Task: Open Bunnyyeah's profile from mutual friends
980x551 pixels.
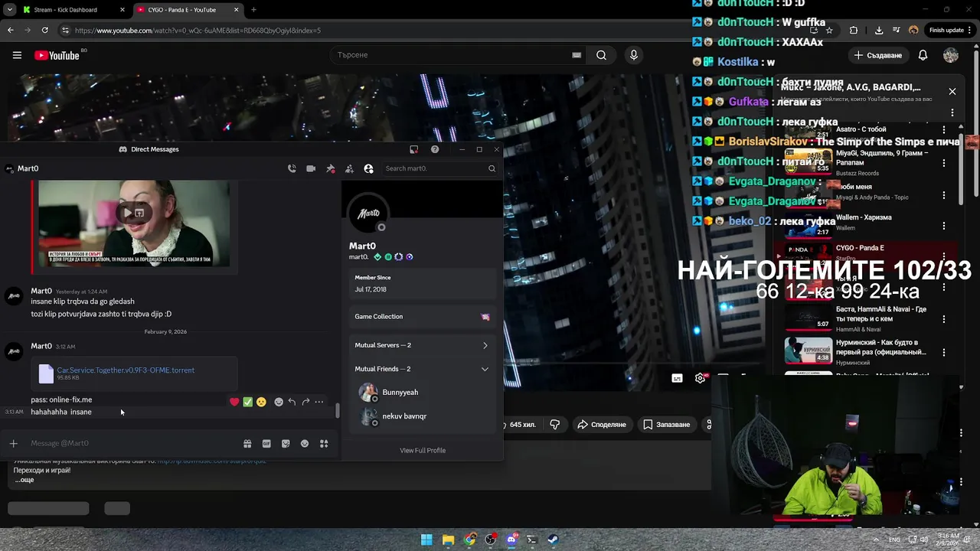Action: click(422, 393)
